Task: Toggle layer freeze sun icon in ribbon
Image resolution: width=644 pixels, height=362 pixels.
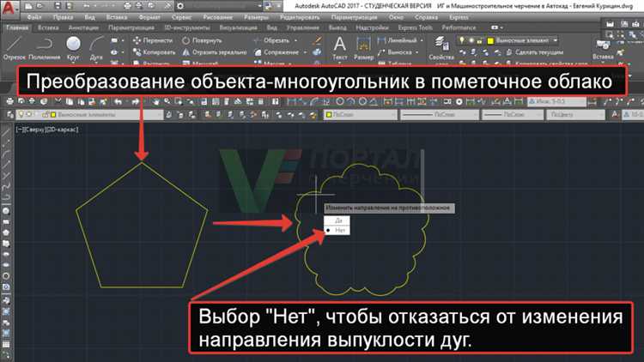Action: coord(471,40)
